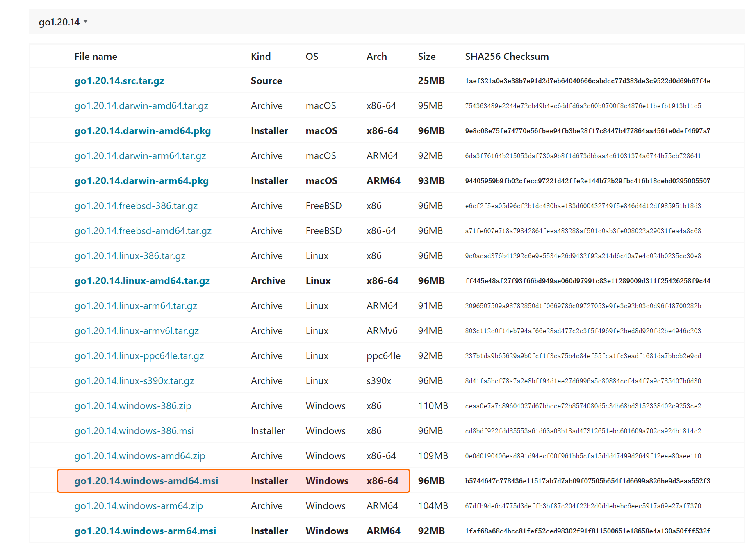The height and width of the screenshot is (551, 756).
Task: Open go1.20.14.linux-s390x.tar.gz link
Action: 134,381
